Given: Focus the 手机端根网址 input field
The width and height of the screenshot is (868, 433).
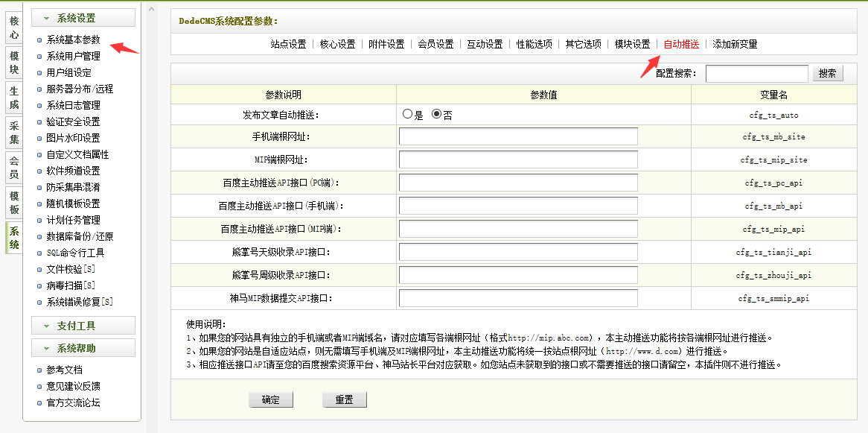Looking at the screenshot, I should click(518, 136).
